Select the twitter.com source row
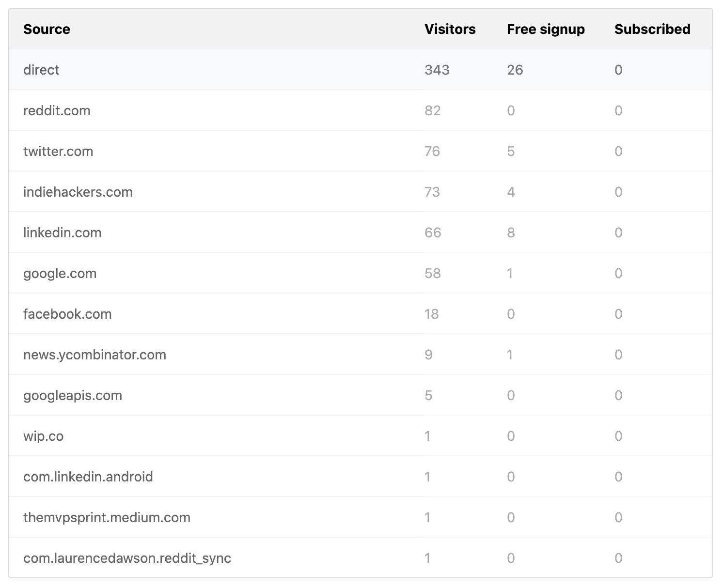 tap(361, 151)
